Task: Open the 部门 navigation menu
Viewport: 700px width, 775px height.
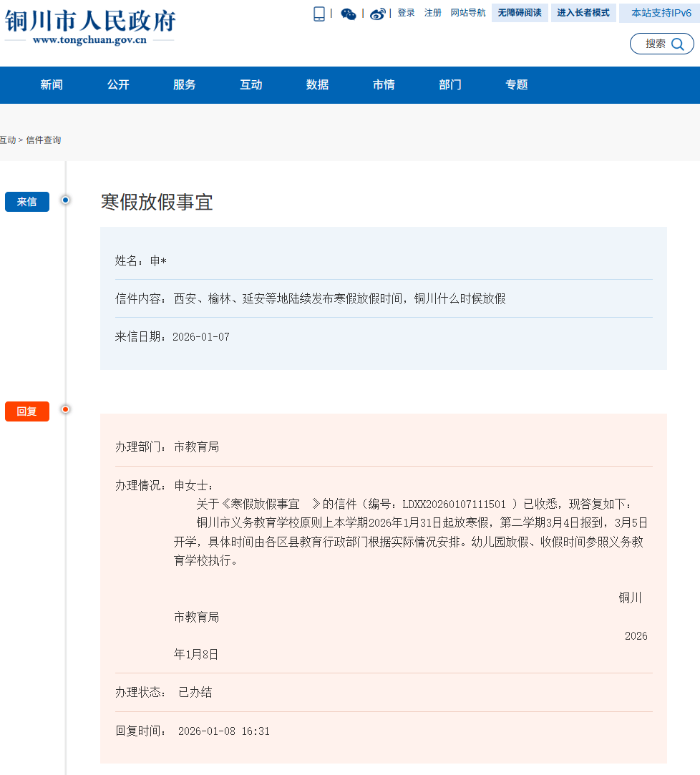Action: pyautogui.click(x=449, y=84)
